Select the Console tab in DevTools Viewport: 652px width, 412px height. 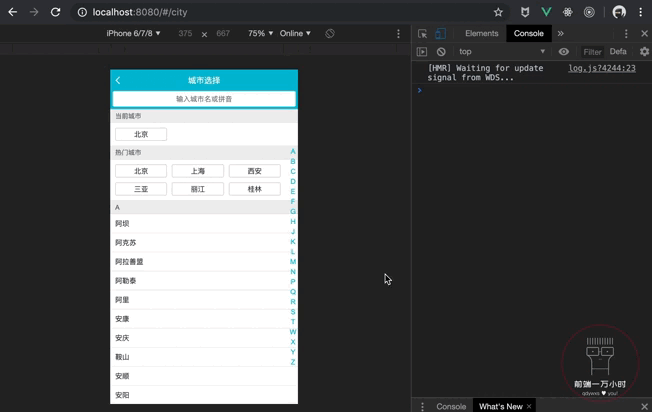[529, 34]
